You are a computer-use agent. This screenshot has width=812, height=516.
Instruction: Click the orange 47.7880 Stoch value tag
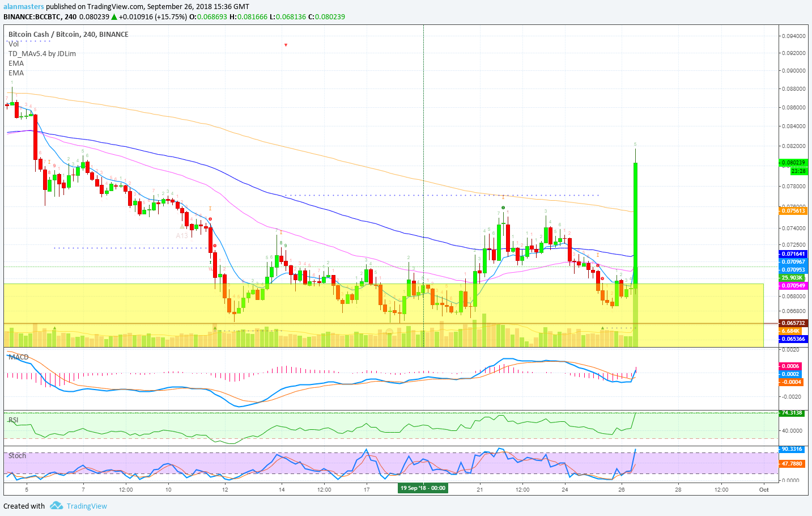click(792, 463)
